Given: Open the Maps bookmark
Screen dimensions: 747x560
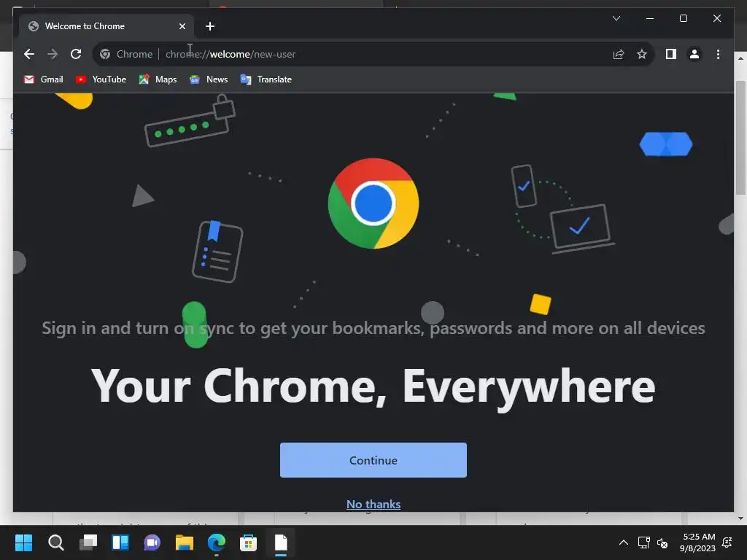Looking at the screenshot, I should coord(158,79).
